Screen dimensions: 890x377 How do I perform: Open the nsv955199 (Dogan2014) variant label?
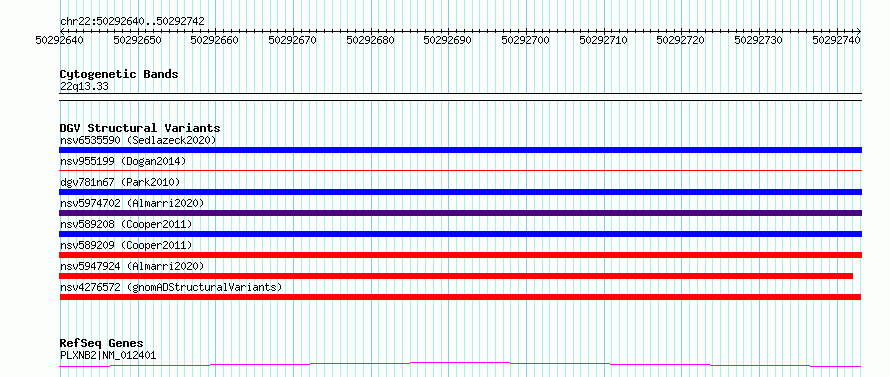point(123,161)
